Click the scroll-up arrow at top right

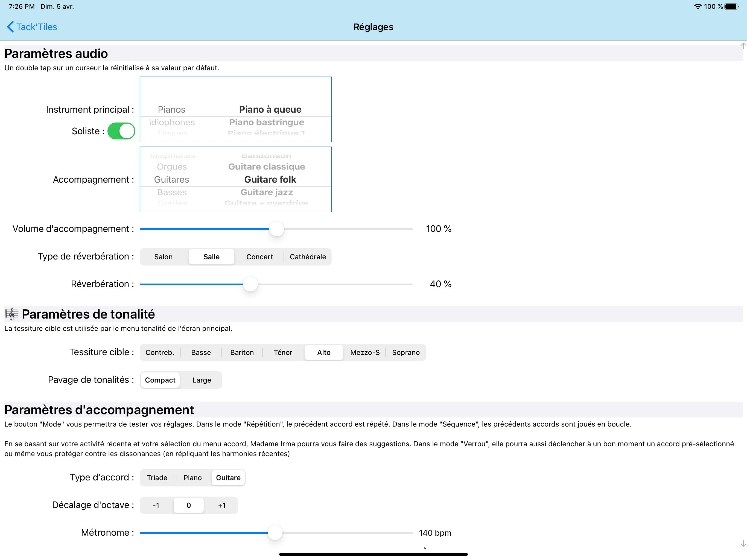click(743, 46)
